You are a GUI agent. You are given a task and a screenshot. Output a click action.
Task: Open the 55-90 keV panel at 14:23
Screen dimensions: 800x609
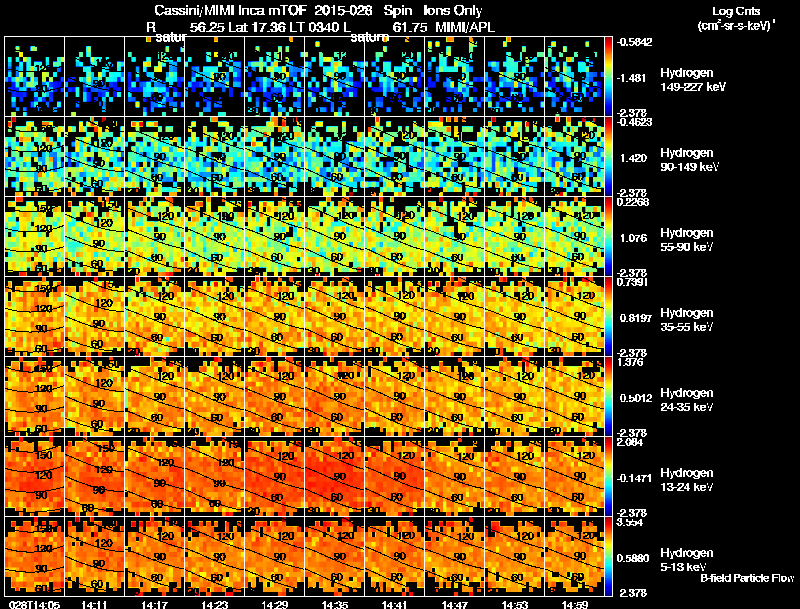click(215, 237)
